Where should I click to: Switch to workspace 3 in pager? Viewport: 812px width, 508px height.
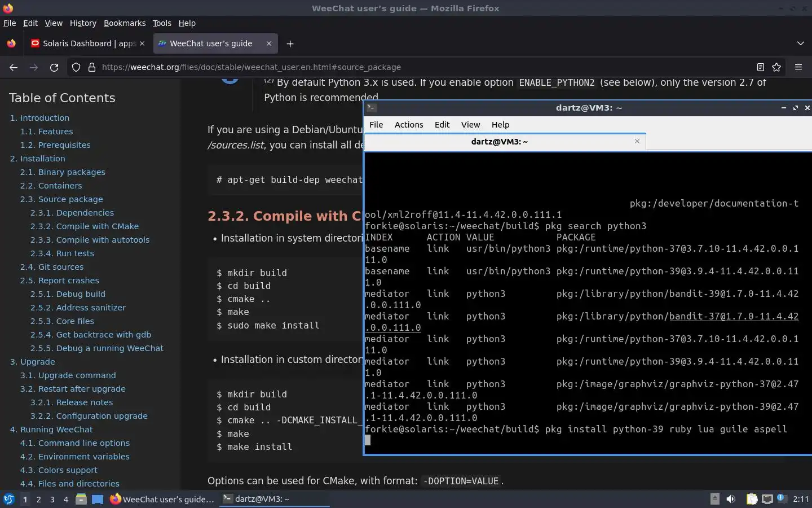(x=52, y=499)
